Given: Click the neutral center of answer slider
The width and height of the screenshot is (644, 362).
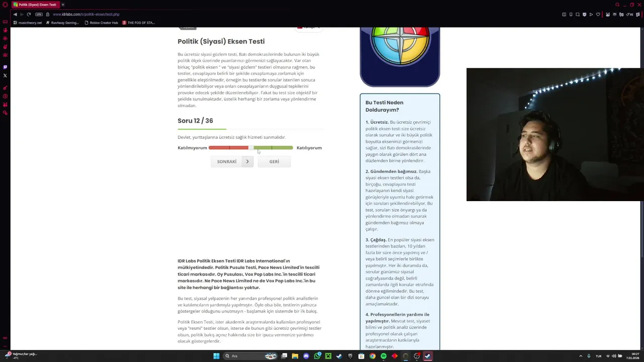Looking at the screenshot, I should click(x=251, y=148).
